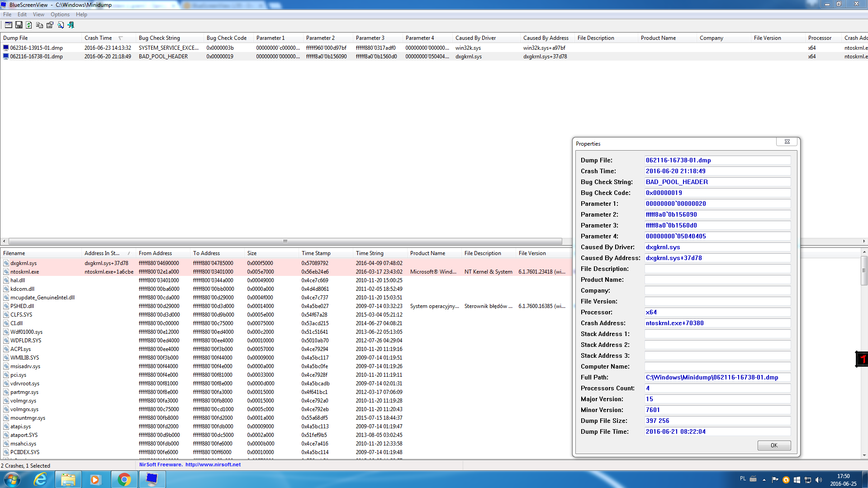The image size is (868, 488).
Task: Click the file icon next to ntoskrnl.exe
Action: [6, 272]
